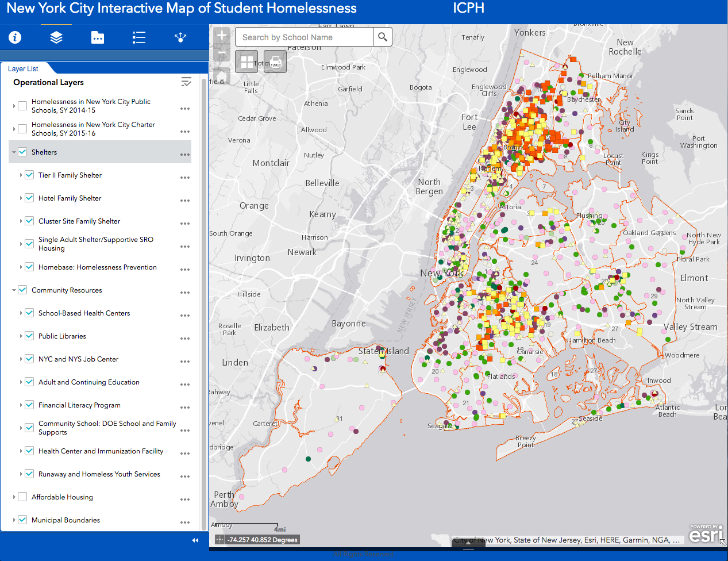Image resolution: width=728 pixels, height=561 pixels.
Task: Click the search magnifier button
Action: tap(383, 37)
